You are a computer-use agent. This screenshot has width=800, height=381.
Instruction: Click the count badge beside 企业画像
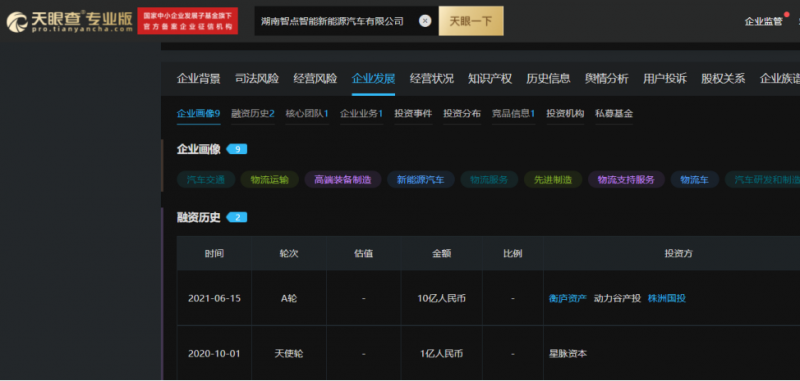tap(237, 149)
